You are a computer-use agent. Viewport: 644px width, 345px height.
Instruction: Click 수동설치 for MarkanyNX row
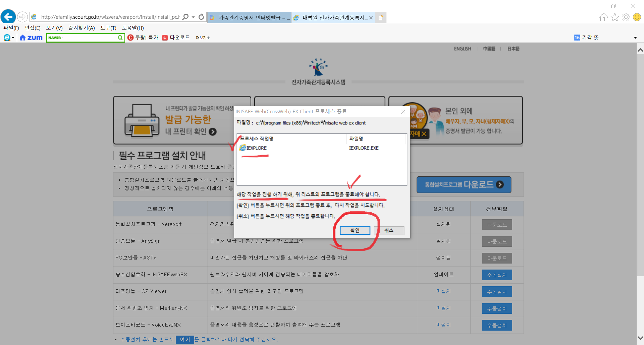point(497,308)
